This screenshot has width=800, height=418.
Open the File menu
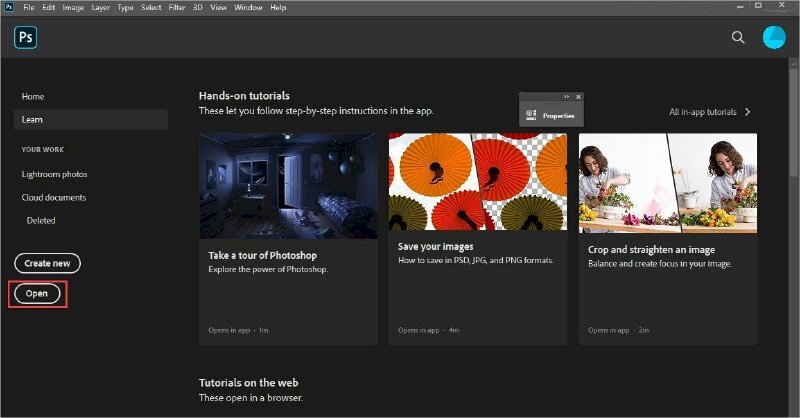(x=29, y=7)
